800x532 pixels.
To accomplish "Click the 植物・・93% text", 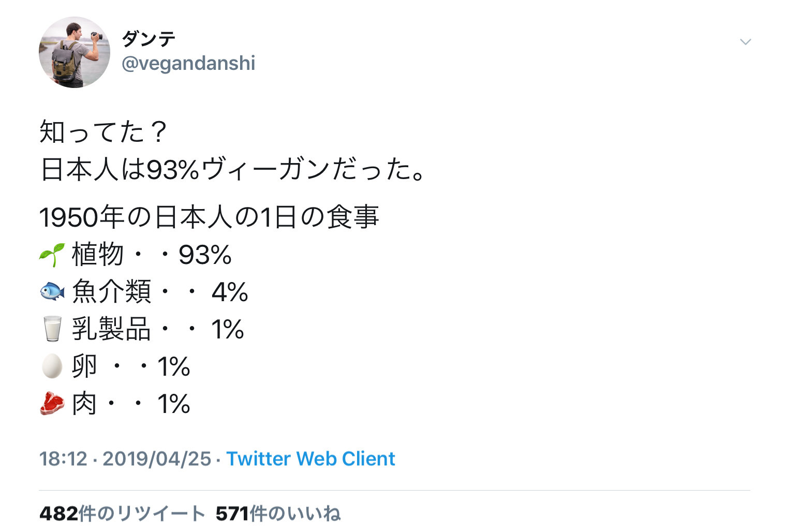I will coord(152,255).
